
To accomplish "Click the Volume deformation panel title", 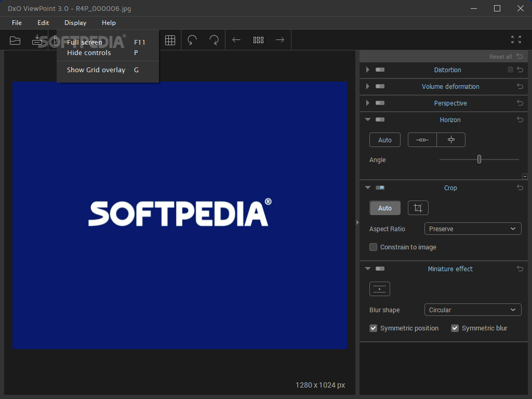I will point(450,87).
